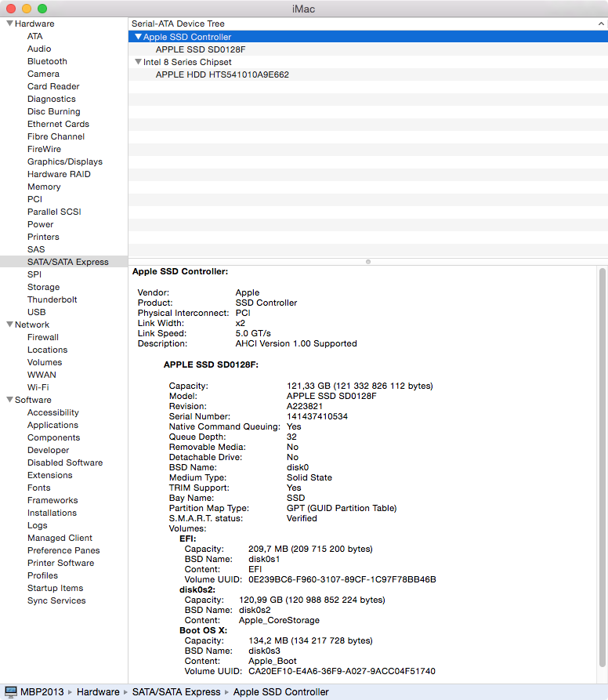Open Fibre Channel section
Screen dimensions: 608x700
pos(56,136)
